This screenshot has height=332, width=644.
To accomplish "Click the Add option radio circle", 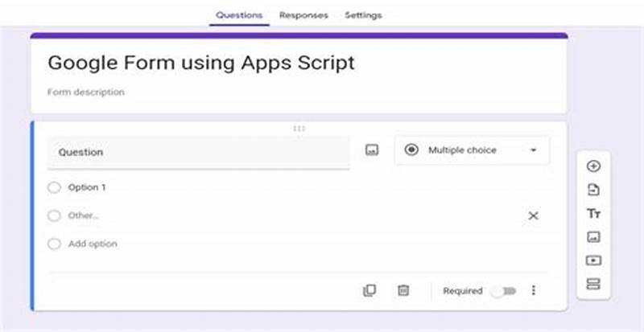I will click(54, 244).
